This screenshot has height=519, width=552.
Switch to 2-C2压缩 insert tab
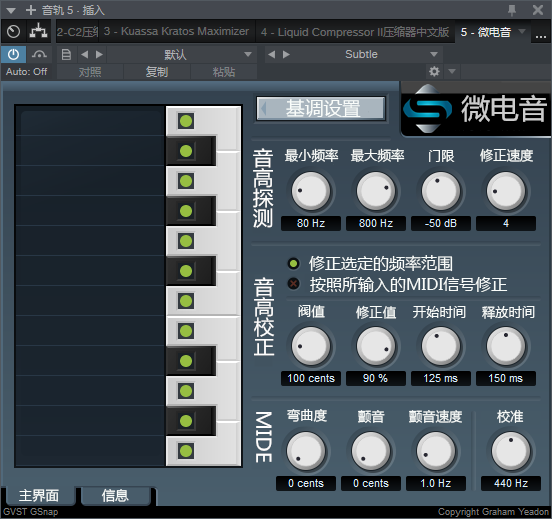point(77,32)
